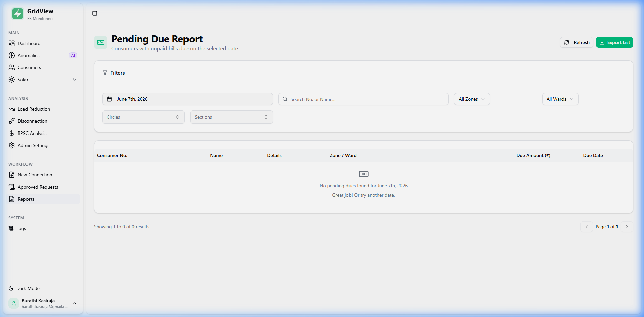Click the Search No. or Name field
The image size is (644, 317).
364,99
